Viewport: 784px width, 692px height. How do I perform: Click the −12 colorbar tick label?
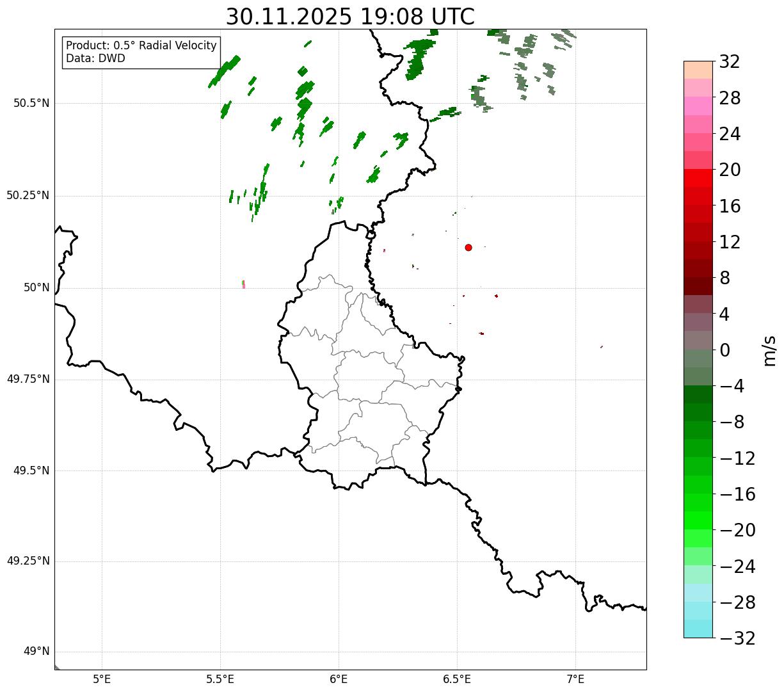coord(737,458)
